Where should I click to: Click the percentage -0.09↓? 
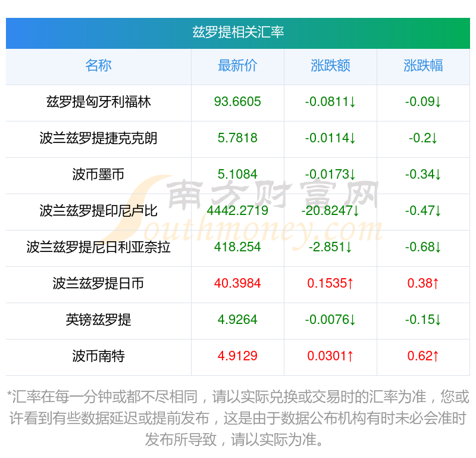(x=423, y=102)
